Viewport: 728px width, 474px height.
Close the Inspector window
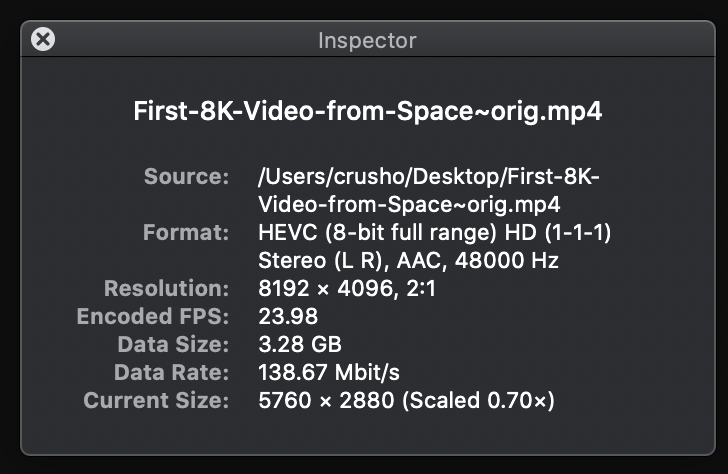pos(43,40)
